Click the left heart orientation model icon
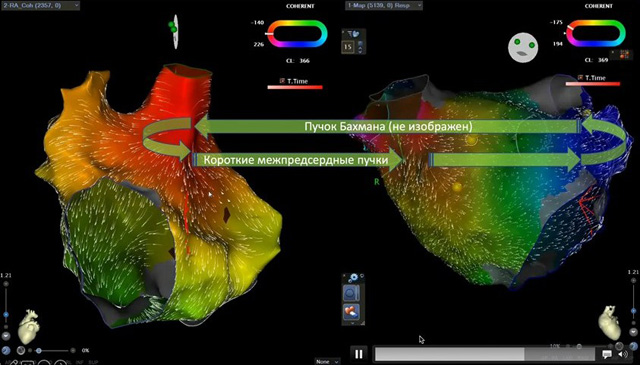This screenshot has height=365, width=640. (x=29, y=327)
